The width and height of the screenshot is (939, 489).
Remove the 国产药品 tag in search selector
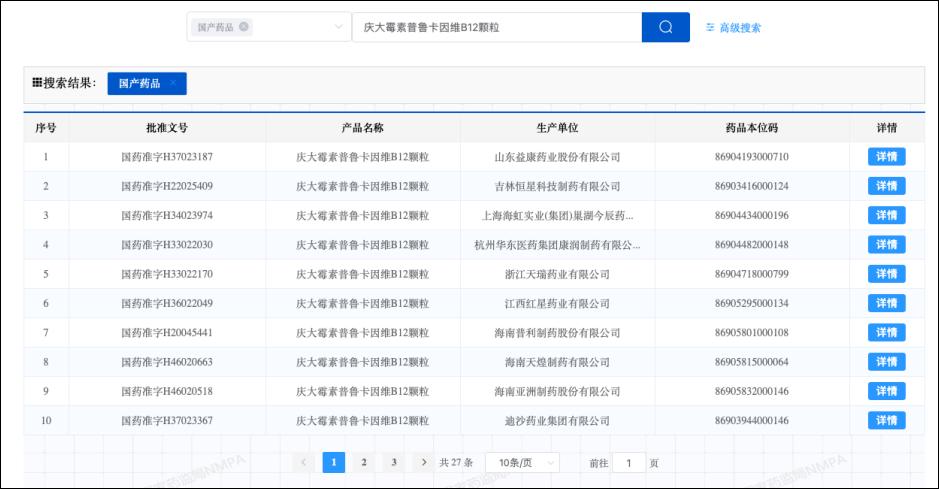pyautogui.click(x=245, y=27)
